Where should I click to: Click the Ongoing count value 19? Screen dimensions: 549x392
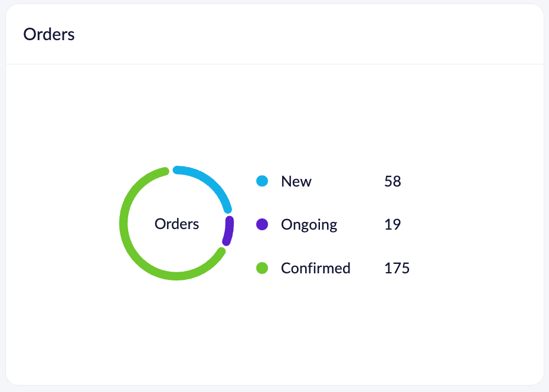(392, 225)
